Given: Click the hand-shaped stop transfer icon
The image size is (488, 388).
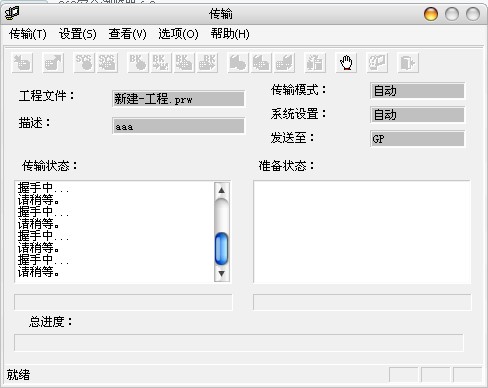Looking at the screenshot, I should (346, 63).
